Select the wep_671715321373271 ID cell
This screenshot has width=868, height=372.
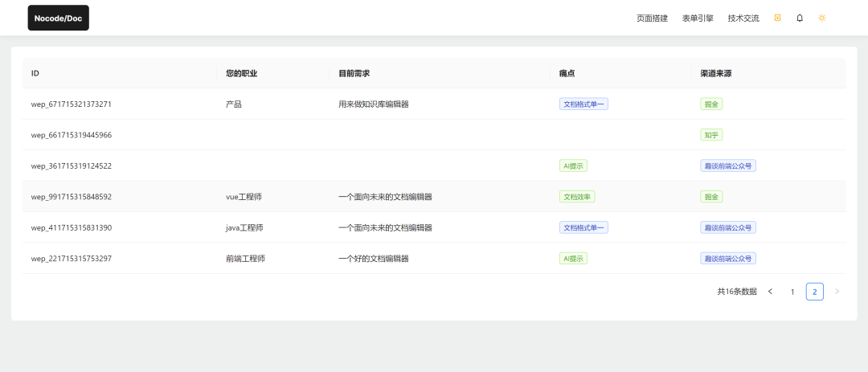click(x=72, y=104)
